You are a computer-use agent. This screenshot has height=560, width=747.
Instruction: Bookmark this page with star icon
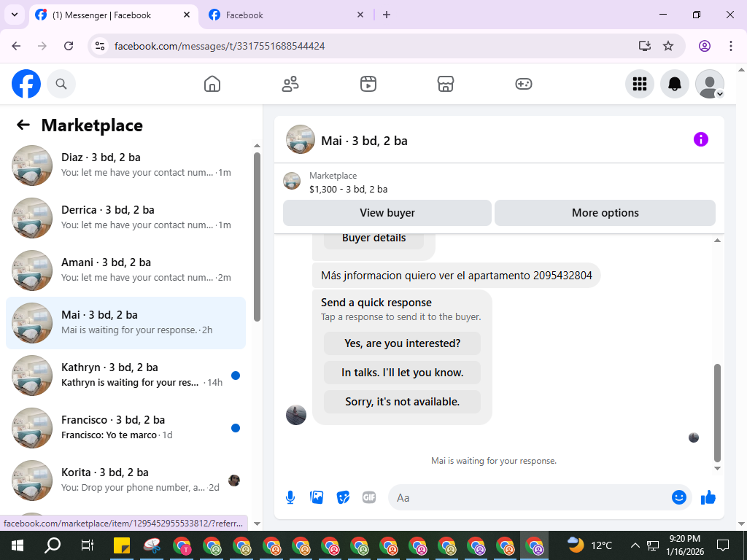668,46
